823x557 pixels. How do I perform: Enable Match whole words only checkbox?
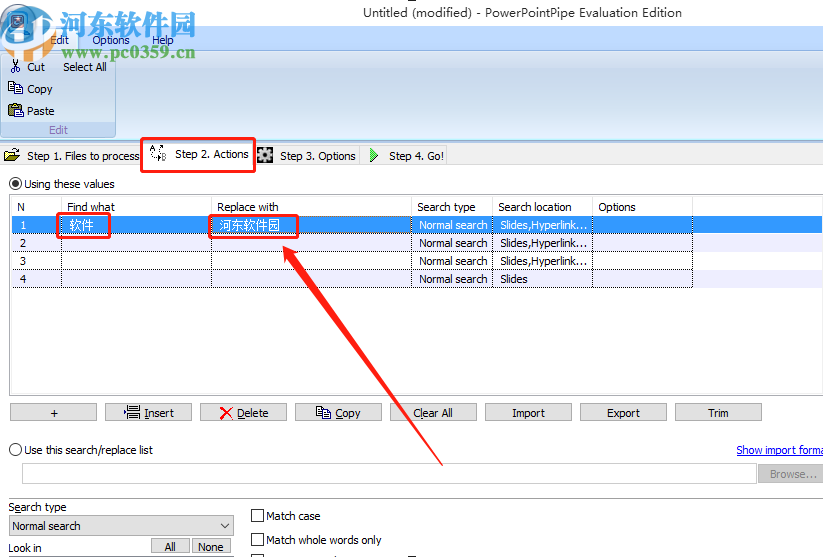(x=257, y=540)
